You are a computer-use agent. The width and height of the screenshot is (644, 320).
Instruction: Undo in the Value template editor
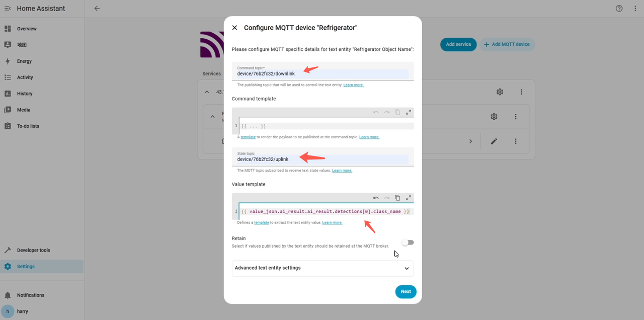tap(376, 198)
